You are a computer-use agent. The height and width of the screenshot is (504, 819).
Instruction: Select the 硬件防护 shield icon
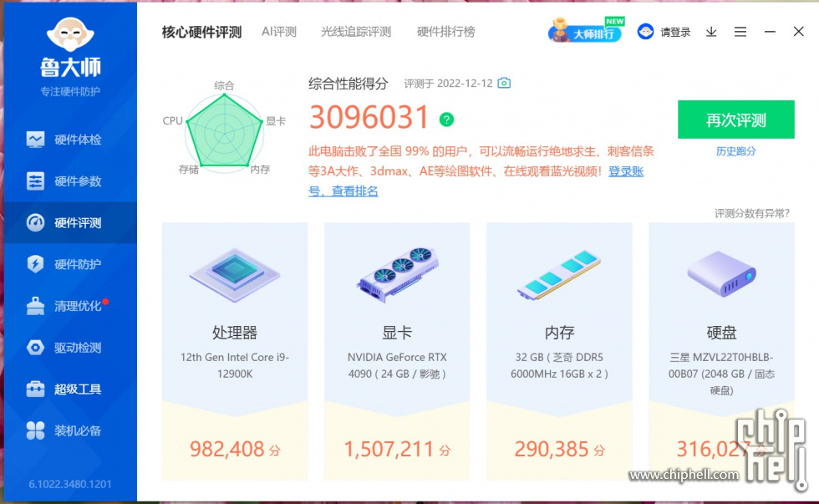coord(35,264)
